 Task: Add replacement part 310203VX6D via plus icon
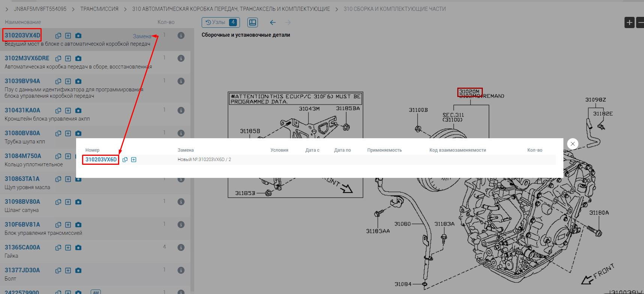click(x=134, y=160)
